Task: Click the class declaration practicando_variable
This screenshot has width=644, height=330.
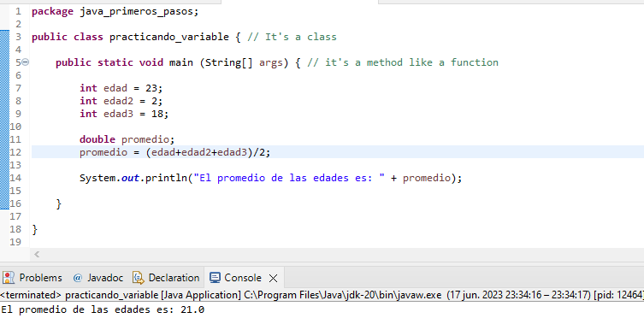Action: [x=168, y=37]
